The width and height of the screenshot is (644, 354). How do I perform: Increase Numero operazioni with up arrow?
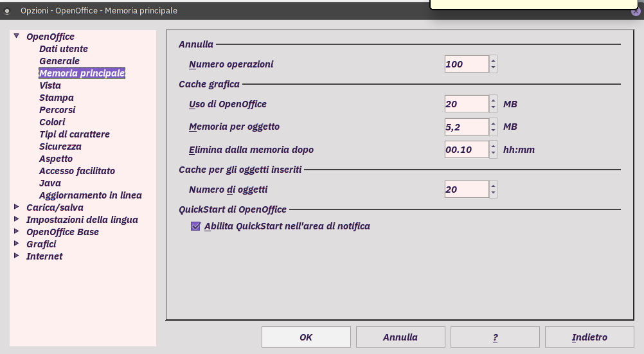coord(493,60)
